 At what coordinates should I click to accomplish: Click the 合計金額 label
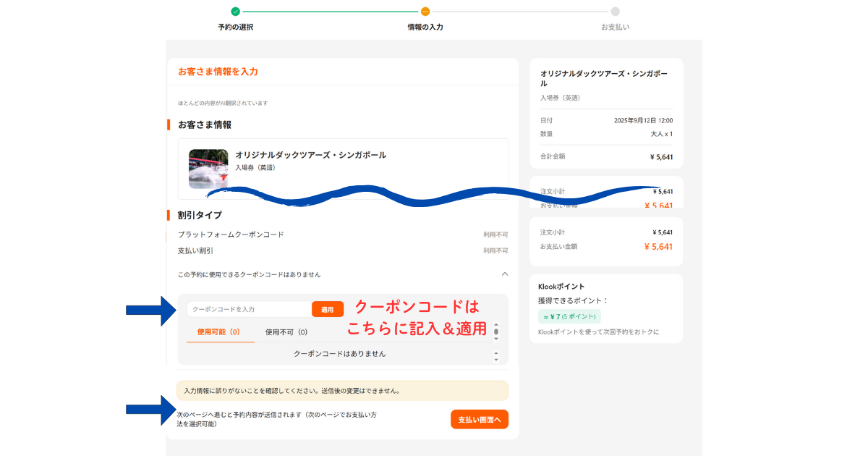tap(553, 156)
